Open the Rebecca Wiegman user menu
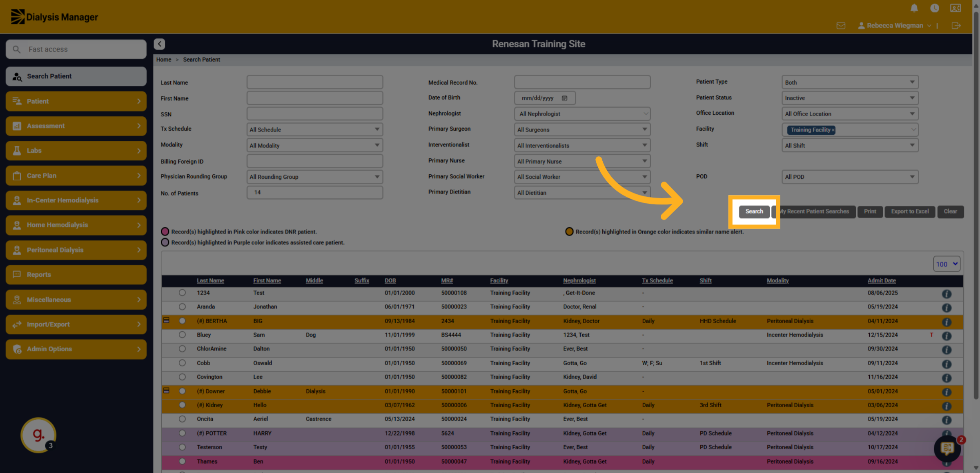Screen dimensions: 980x473 (x=895, y=25)
